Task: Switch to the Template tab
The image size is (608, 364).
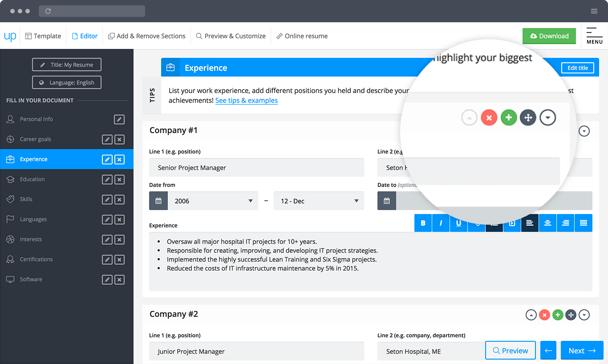Action: click(x=43, y=36)
